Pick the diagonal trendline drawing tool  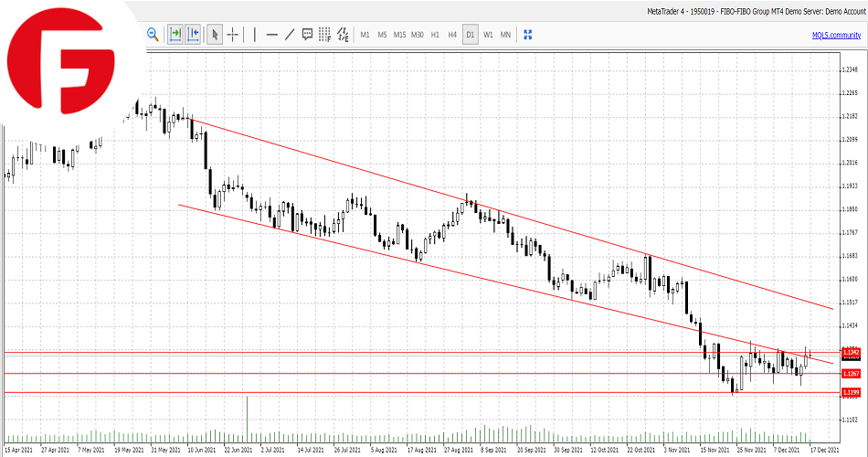(x=290, y=35)
